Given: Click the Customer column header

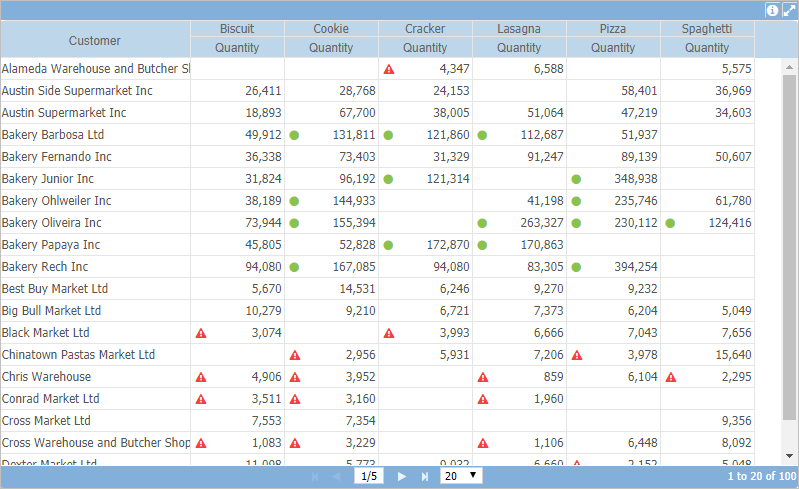Looking at the screenshot, I should click(x=95, y=41).
